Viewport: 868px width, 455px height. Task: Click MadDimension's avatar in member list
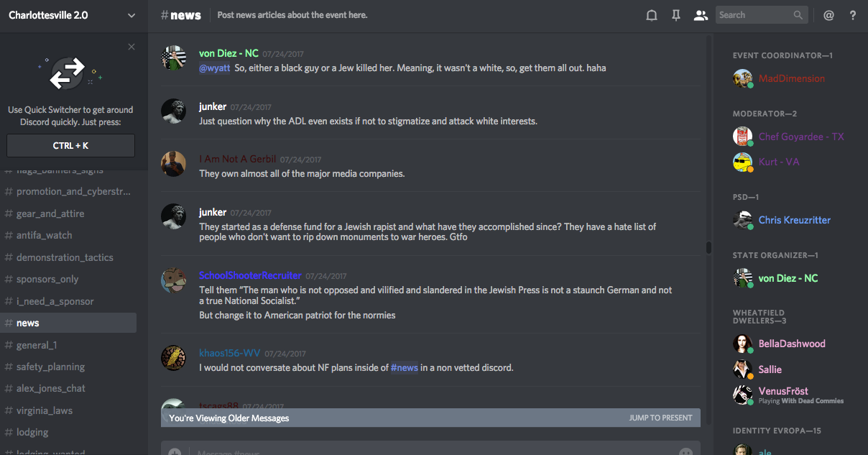pyautogui.click(x=742, y=79)
